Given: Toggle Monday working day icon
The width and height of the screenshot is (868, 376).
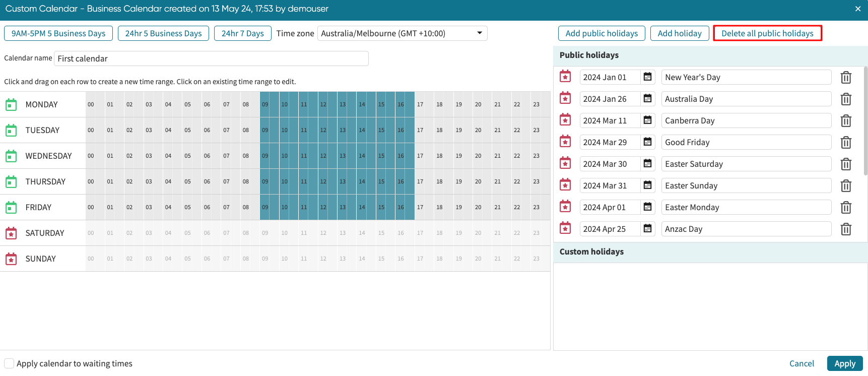Looking at the screenshot, I should pyautogui.click(x=11, y=104).
